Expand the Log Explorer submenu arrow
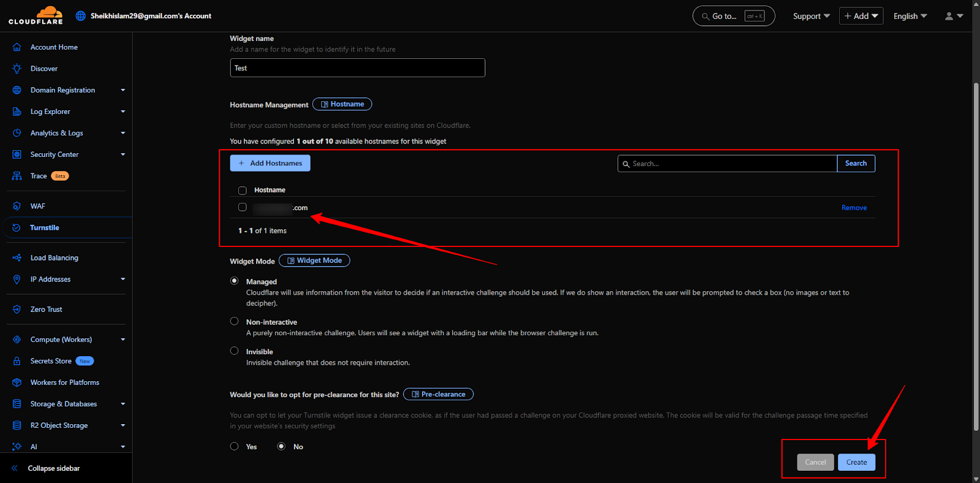The width and height of the screenshot is (980, 483). [x=123, y=112]
